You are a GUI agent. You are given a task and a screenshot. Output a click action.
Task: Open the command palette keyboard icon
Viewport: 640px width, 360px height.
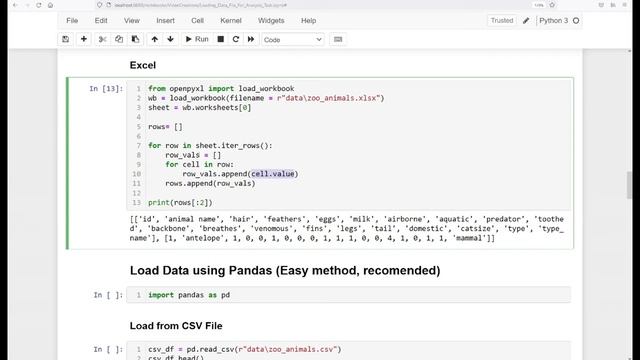click(x=338, y=40)
